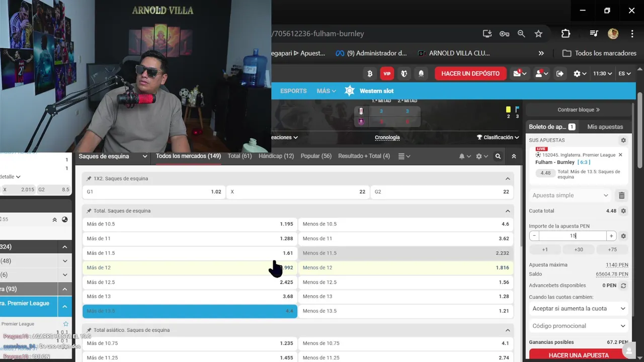Open the Chrome three-dot menu
The height and width of the screenshot is (362, 644).
coord(632,34)
